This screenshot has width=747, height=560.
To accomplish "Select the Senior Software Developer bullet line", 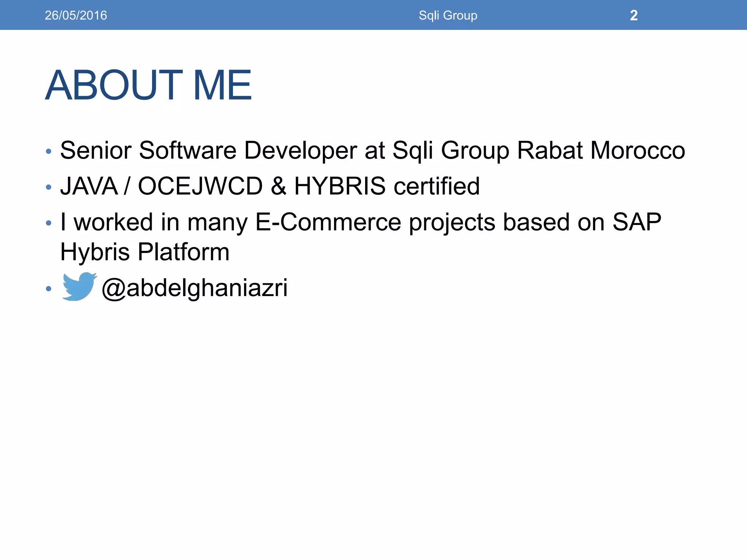I will (x=372, y=151).
